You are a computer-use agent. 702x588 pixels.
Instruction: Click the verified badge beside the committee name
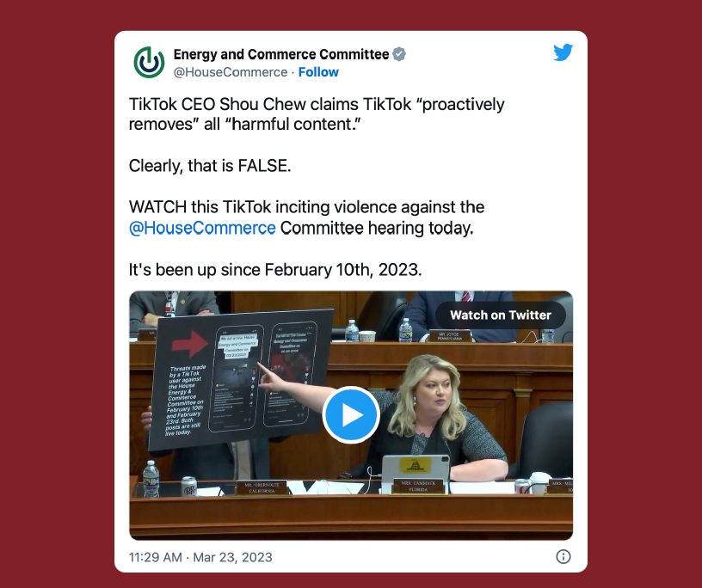point(399,54)
